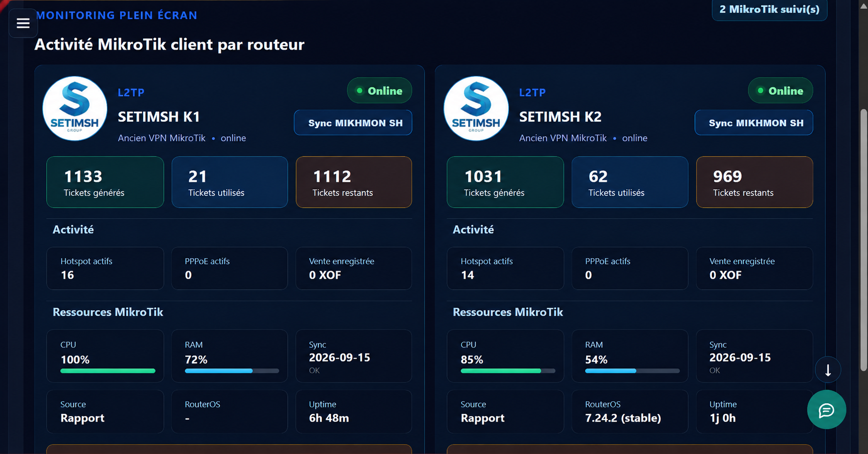Image resolution: width=868 pixels, height=454 pixels.
Task: Click the MONITORING PLEIN ÉCRAN heading
Action: tap(117, 15)
